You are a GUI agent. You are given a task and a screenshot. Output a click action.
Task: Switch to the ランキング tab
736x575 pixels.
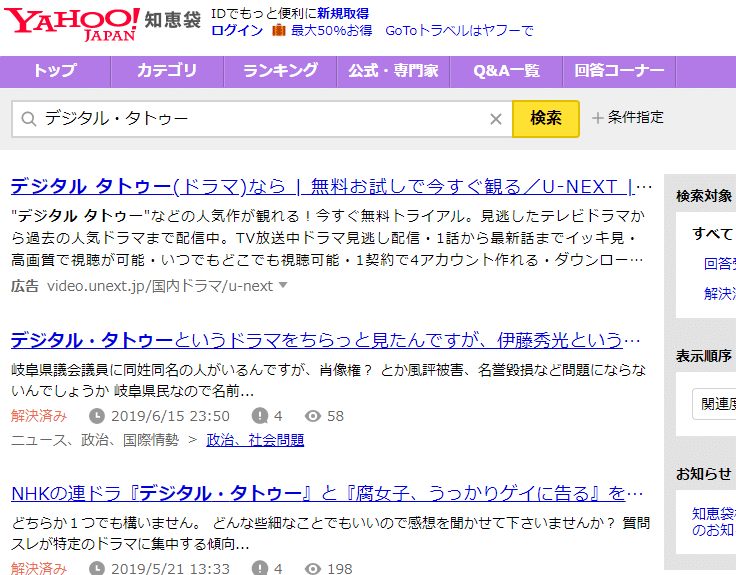click(280, 71)
